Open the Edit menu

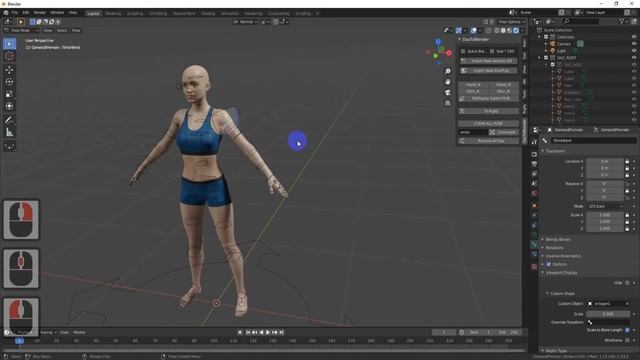click(26, 13)
